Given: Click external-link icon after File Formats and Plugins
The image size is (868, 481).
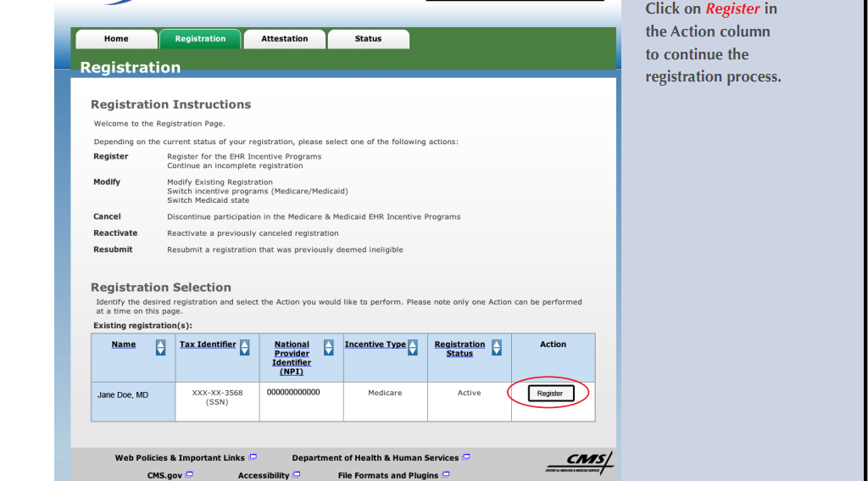Looking at the screenshot, I should (x=445, y=475).
